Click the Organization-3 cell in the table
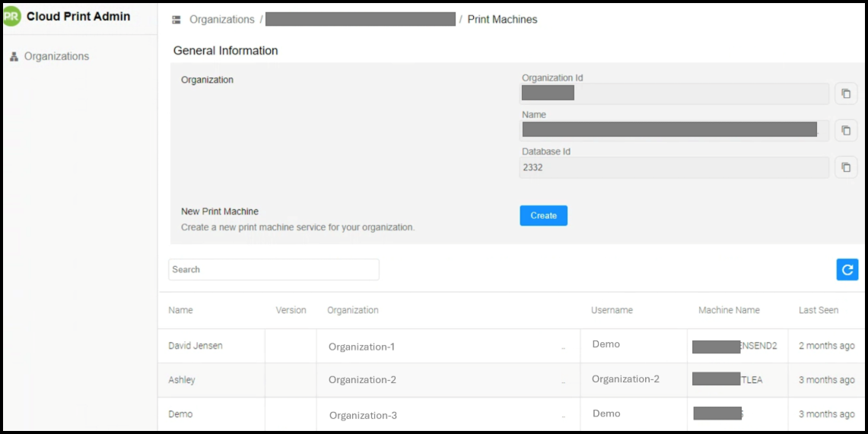The width and height of the screenshot is (868, 434). click(x=363, y=416)
